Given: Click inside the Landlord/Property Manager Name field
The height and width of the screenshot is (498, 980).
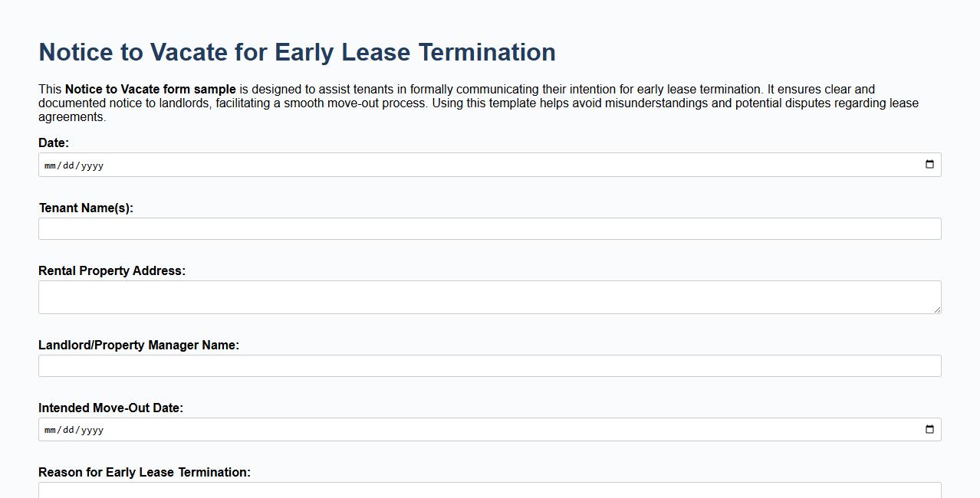Looking at the screenshot, I should coord(489,365).
